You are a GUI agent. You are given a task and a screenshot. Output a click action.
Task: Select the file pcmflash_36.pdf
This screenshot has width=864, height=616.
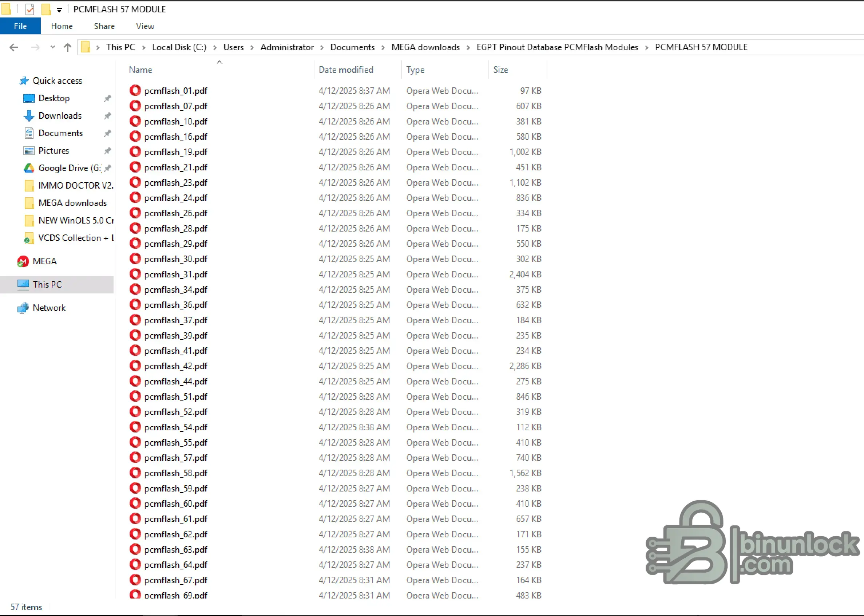(175, 305)
